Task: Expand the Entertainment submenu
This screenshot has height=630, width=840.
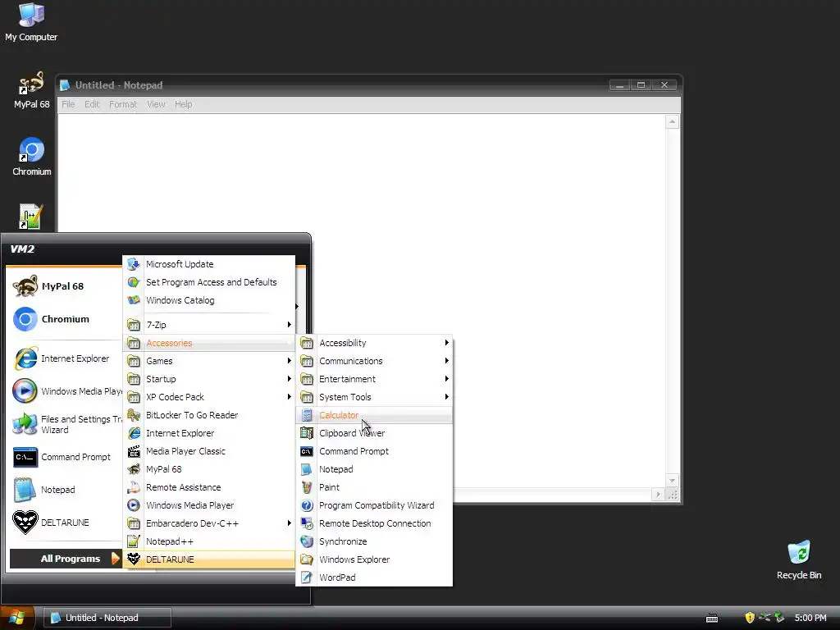Action: click(x=374, y=379)
